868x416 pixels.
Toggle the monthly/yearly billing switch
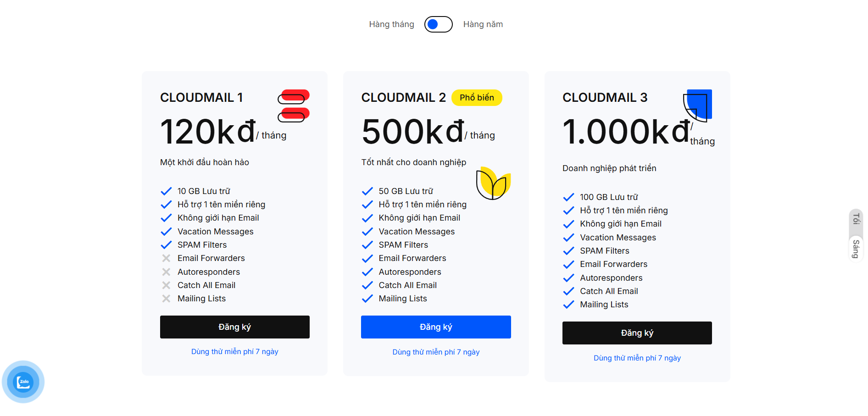coord(438,24)
